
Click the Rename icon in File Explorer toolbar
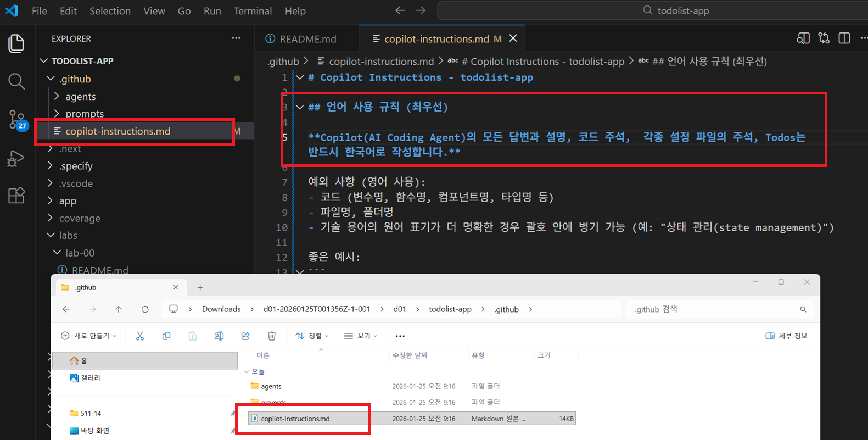click(219, 336)
